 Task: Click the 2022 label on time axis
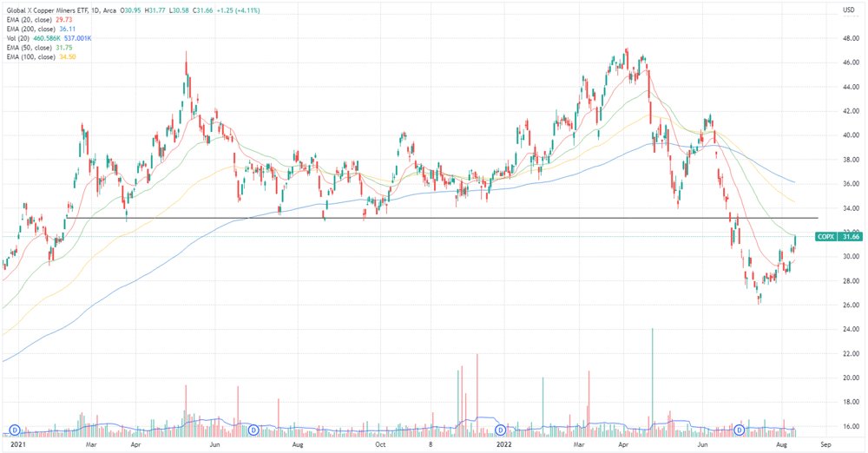(x=503, y=444)
